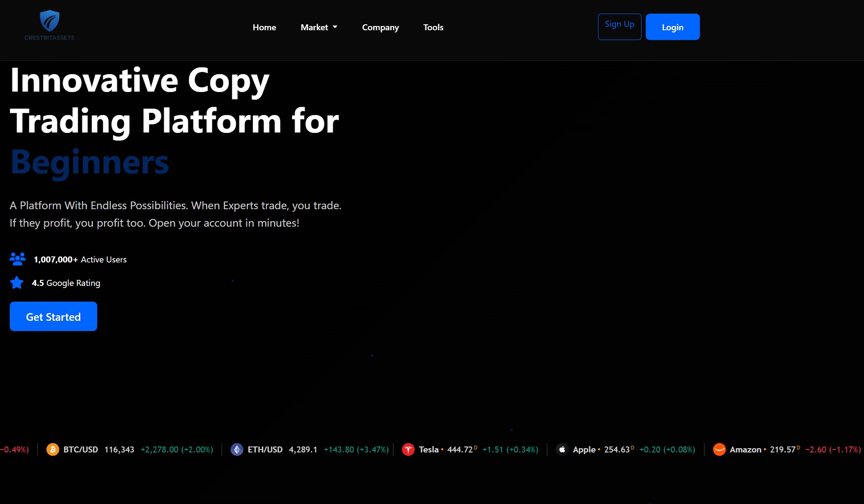Screen dimensions: 864x504
Task: Click the Amazon smile icon in the ticker
Action: (x=719, y=449)
